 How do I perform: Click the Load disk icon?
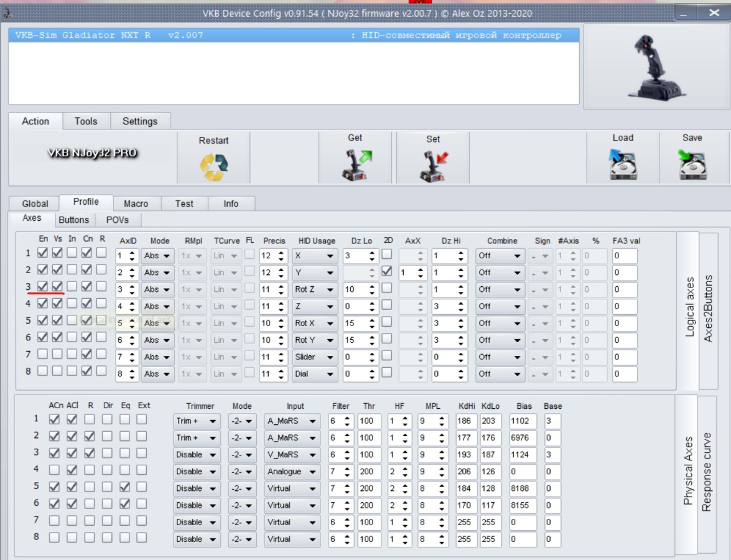tap(622, 166)
